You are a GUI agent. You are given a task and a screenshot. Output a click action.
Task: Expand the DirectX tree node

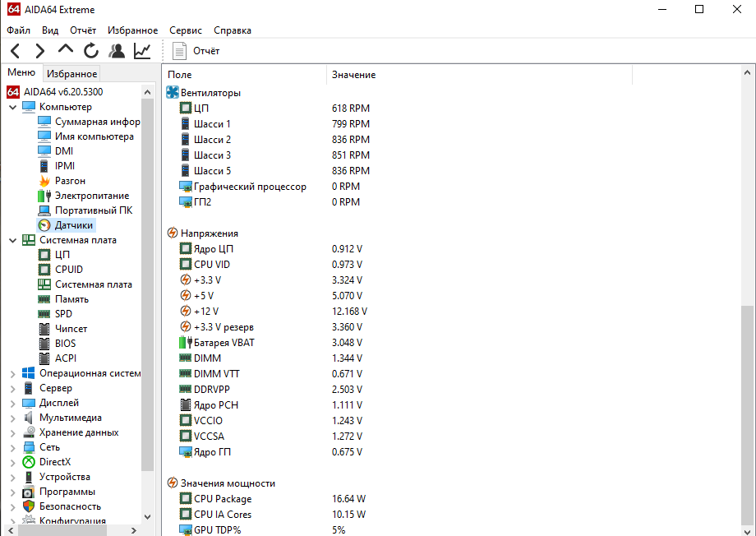coord(13,463)
